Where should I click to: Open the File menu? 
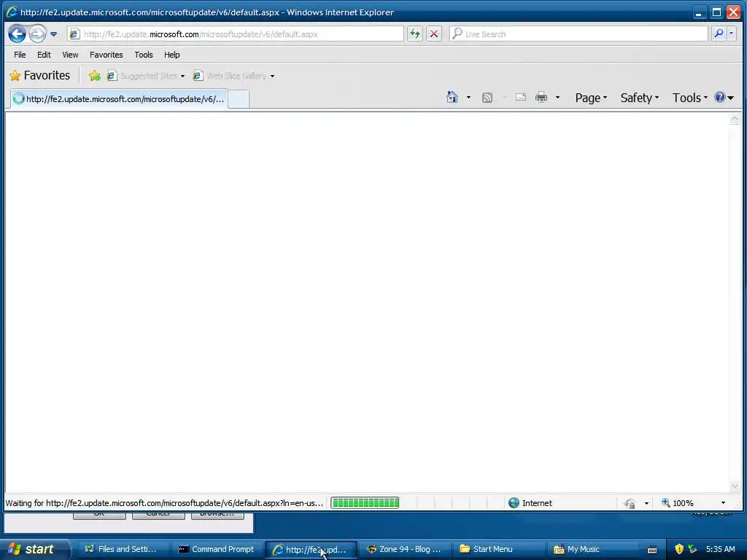point(20,55)
